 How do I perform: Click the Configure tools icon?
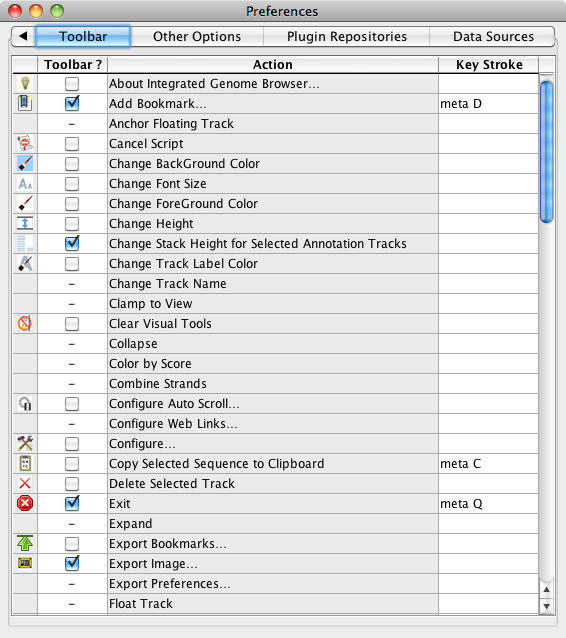click(x=25, y=443)
